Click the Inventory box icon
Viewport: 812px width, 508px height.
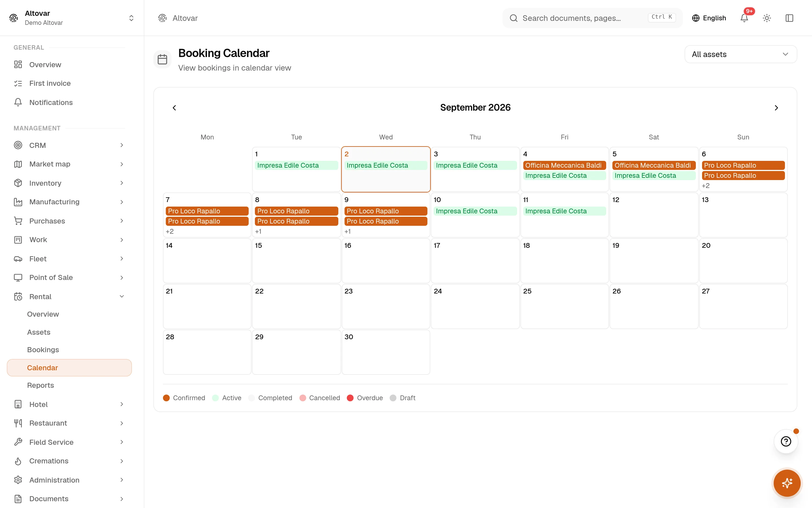18,183
